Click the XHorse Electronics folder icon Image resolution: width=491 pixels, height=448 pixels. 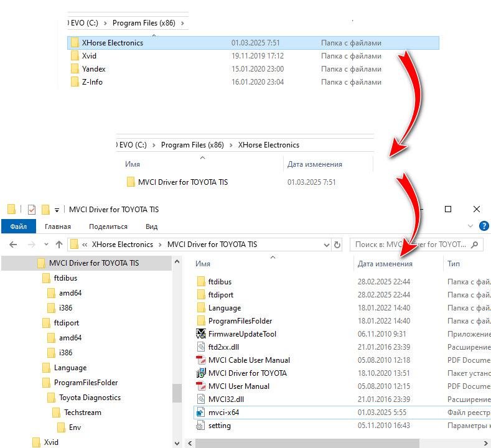pyautogui.click(x=75, y=42)
